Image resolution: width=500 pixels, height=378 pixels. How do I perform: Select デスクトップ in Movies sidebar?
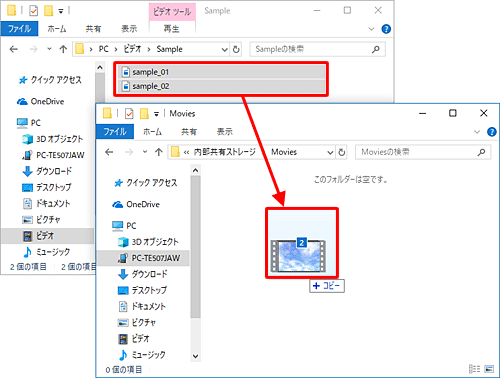(143, 290)
